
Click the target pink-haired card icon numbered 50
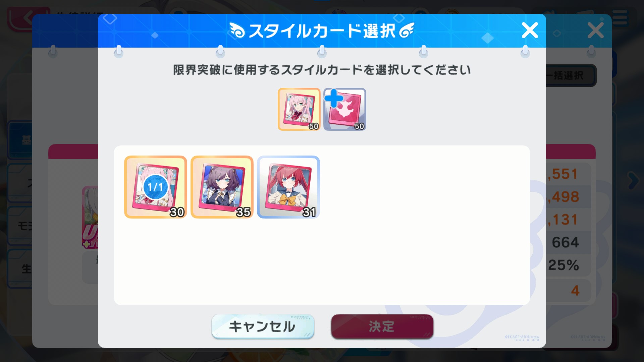point(299,109)
